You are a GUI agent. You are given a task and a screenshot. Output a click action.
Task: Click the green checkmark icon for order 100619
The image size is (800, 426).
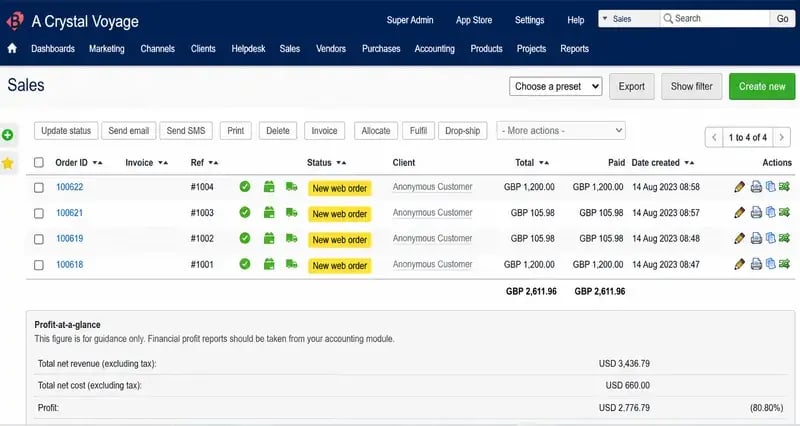click(x=245, y=238)
